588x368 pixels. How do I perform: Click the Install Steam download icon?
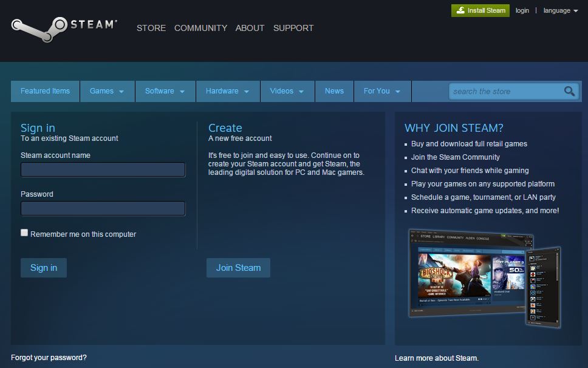pyautogui.click(x=461, y=10)
